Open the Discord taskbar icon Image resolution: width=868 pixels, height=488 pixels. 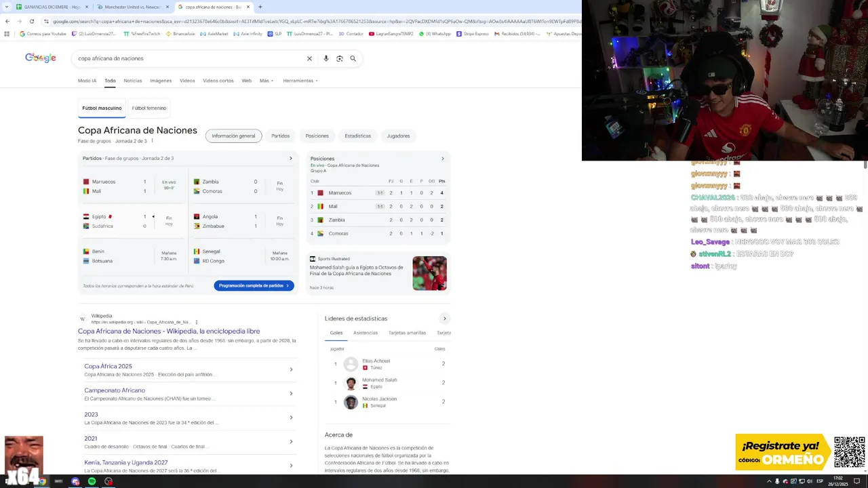75,481
